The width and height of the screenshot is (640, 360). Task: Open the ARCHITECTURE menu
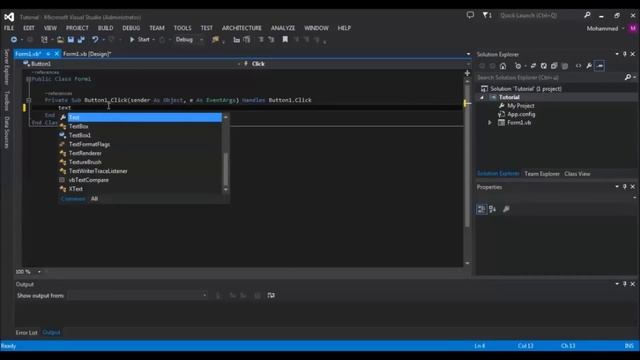point(242,28)
